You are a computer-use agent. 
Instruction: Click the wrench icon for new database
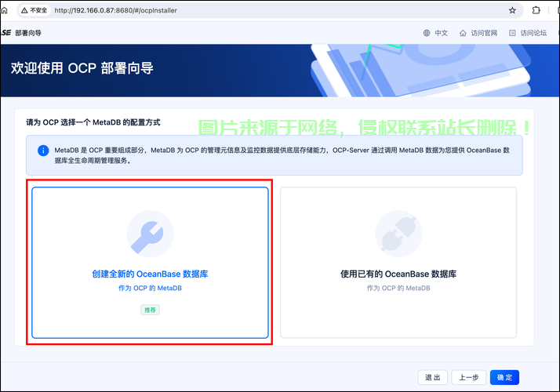tap(150, 234)
